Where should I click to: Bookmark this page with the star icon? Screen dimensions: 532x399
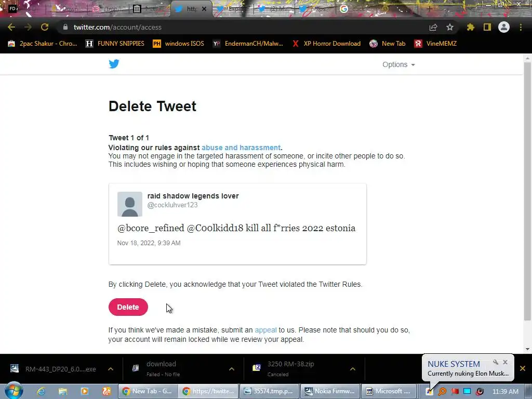pyautogui.click(x=450, y=27)
